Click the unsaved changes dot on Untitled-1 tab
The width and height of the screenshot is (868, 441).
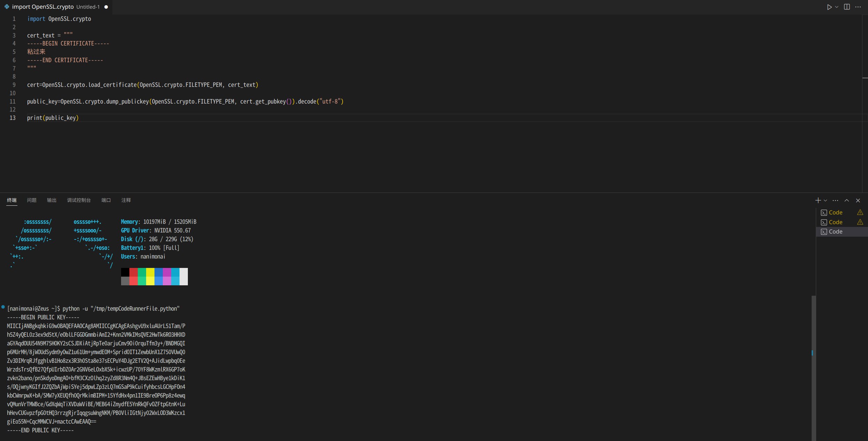tap(106, 7)
